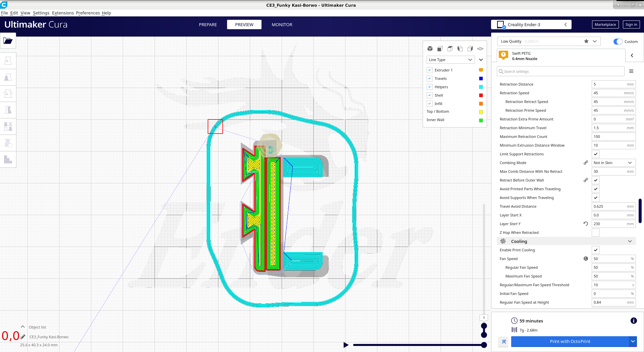644x352 pixels.
Task: Select the Rotate tool in left toolbar
Action: click(x=8, y=94)
